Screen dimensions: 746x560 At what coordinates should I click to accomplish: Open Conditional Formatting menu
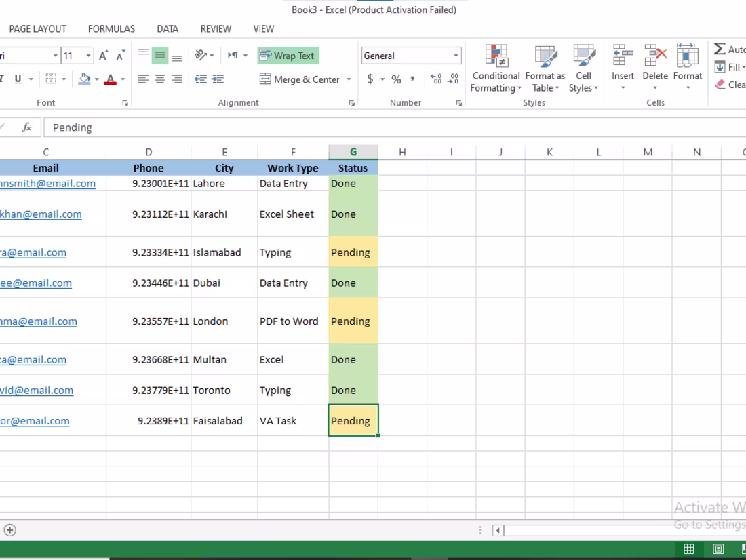[x=496, y=68]
